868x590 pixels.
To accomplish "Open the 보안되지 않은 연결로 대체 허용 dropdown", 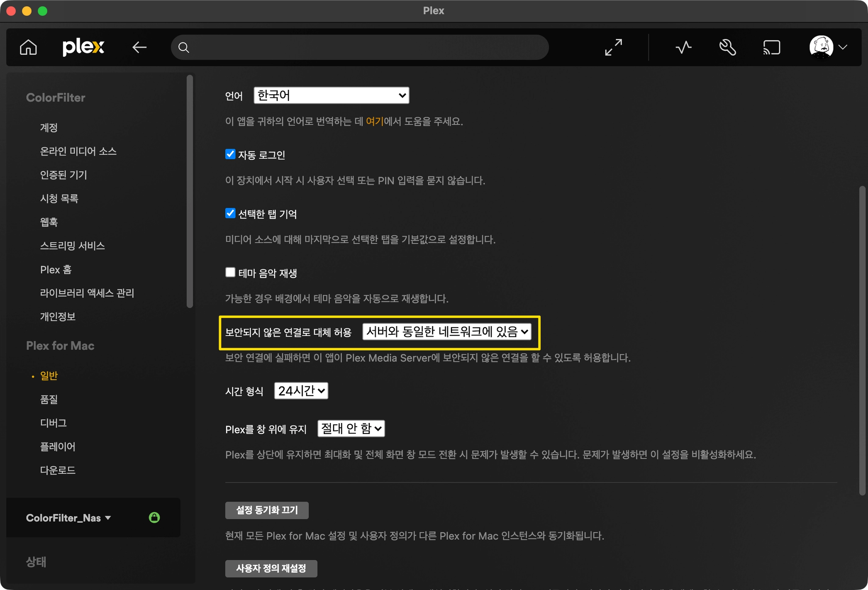I will [447, 331].
